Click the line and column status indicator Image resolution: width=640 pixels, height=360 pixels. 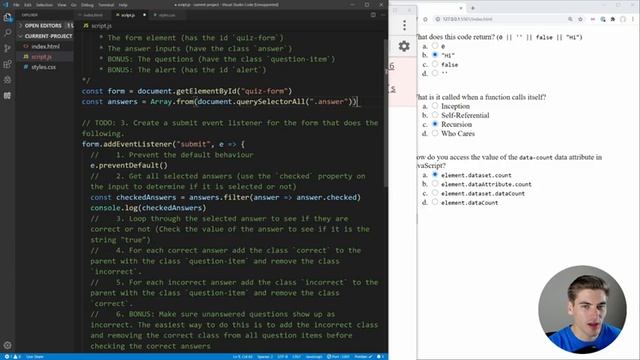tap(243, 357)
